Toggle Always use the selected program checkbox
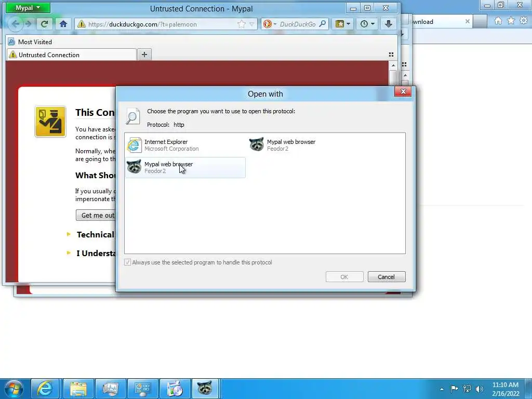532x399 pixels. point(127,262)
